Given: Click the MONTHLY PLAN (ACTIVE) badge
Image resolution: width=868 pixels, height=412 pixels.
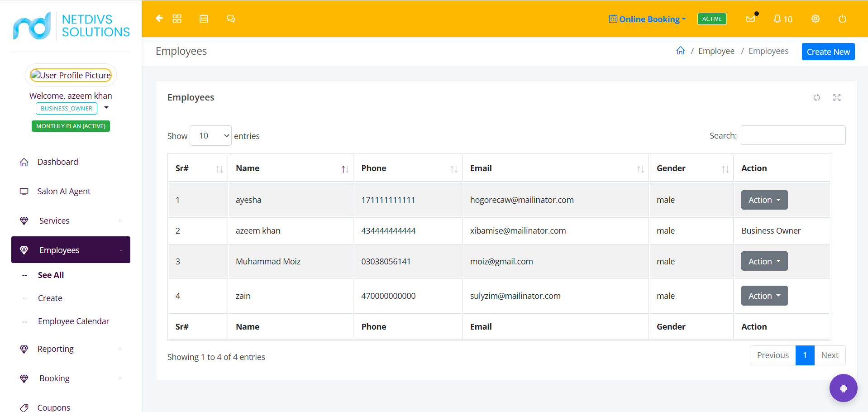Looking at the screenshot, I should pos(71,126).
